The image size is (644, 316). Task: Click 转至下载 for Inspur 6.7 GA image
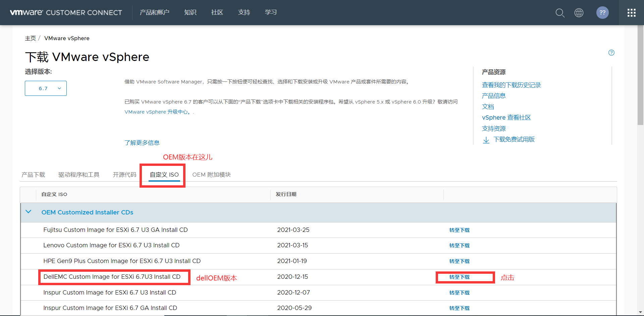(460, 308)
